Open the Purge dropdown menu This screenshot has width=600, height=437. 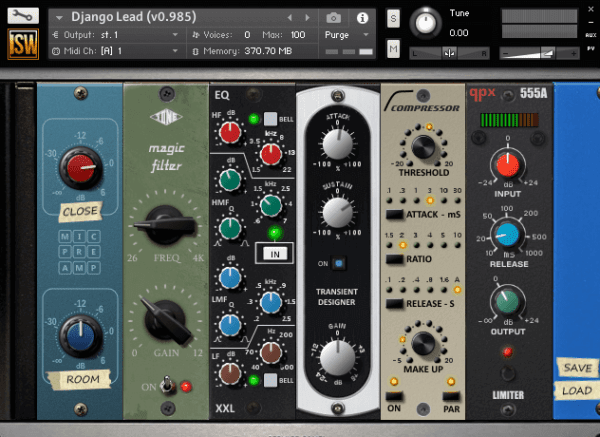coord(347,35)
